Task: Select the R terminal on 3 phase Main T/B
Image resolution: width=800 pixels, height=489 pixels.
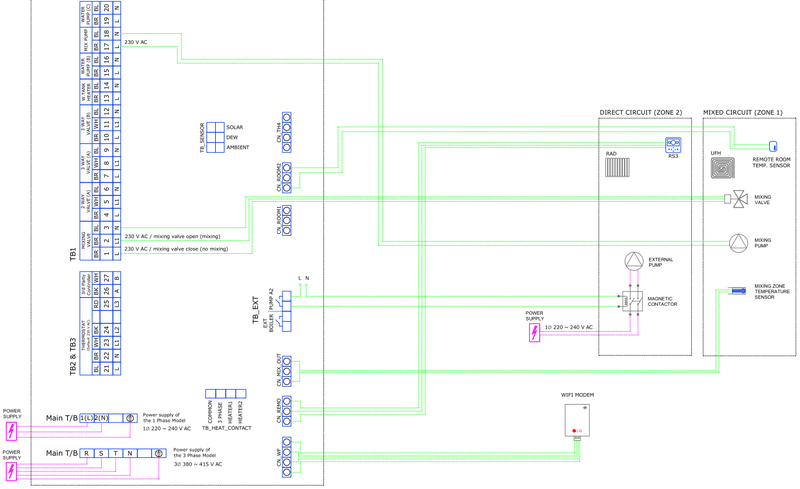Action: click(87, 453)
